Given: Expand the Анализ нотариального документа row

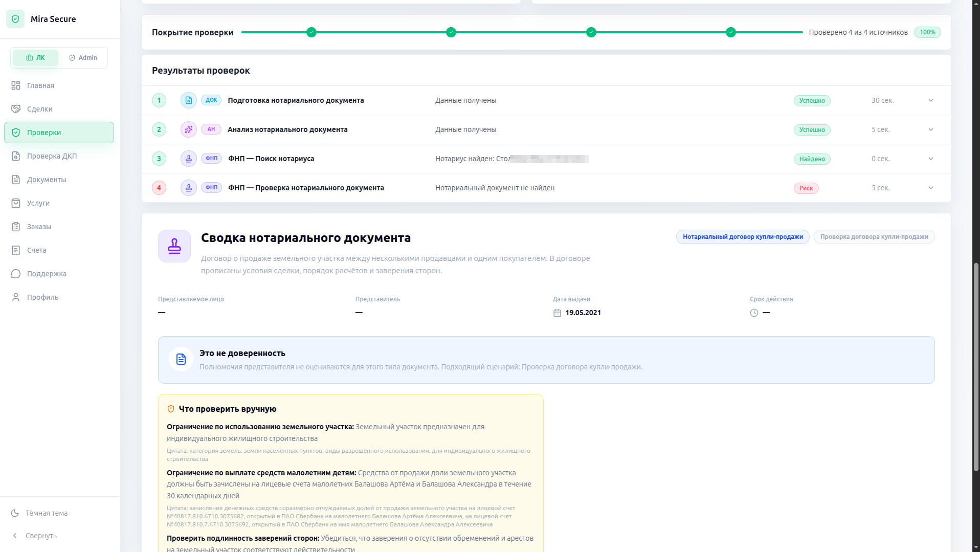Looking at the screenshot, I should (x=931, y=129).
